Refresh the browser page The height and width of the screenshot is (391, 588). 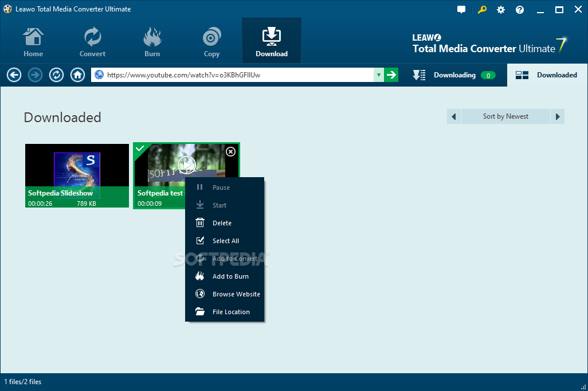(x=56, y=75)
